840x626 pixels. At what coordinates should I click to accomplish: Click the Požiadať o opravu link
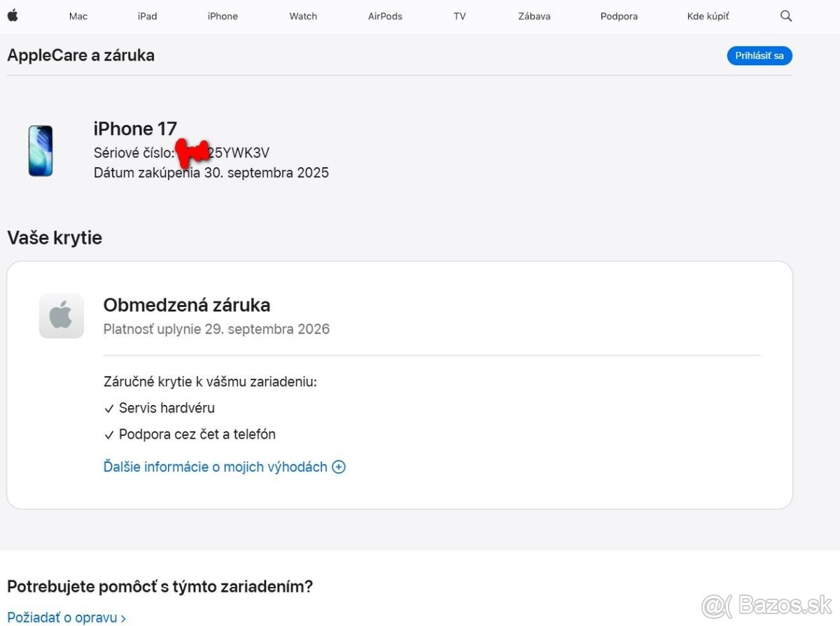pos(66,618)
